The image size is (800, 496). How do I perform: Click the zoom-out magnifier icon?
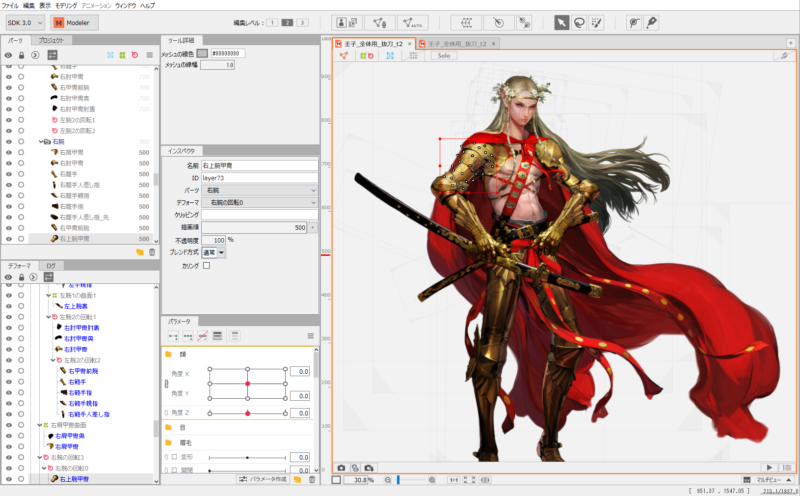388,480
